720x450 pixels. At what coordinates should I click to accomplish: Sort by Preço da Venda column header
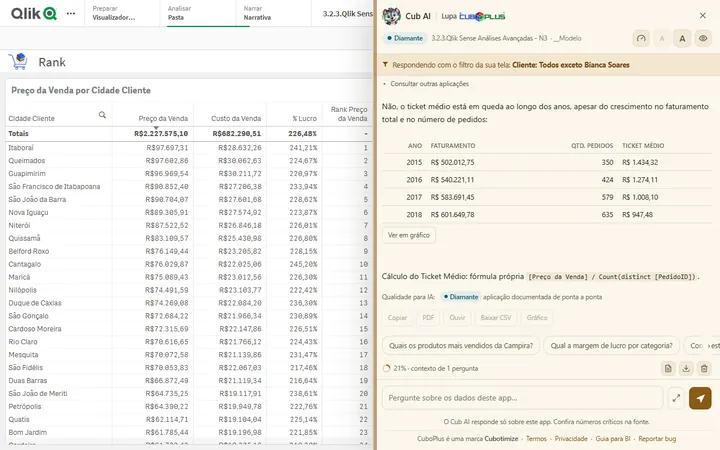pos(163,118)
